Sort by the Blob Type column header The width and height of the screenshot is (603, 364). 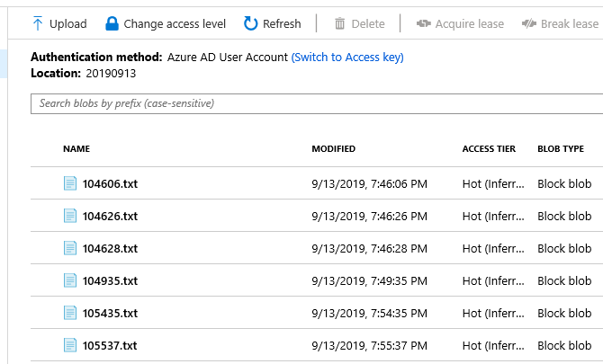pos(561,148)
